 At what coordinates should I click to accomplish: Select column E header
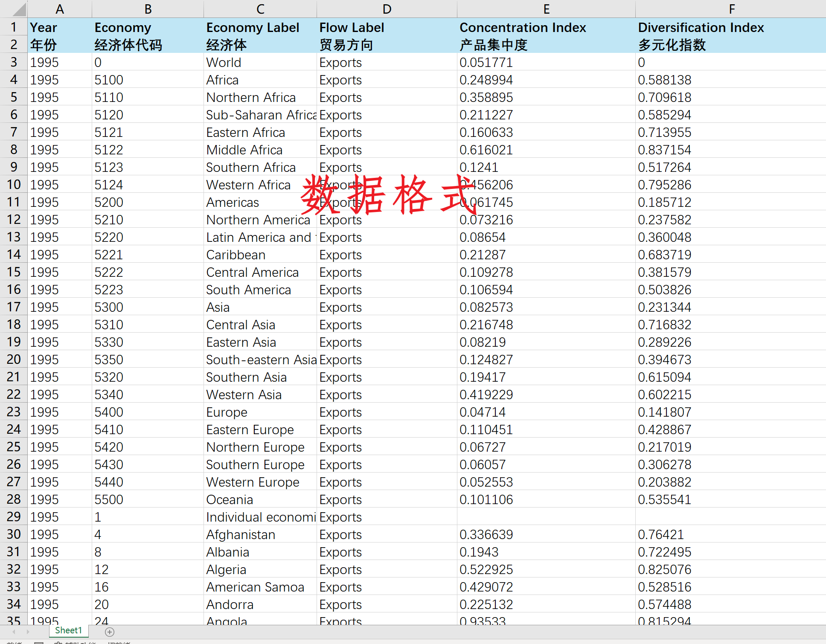546,9
